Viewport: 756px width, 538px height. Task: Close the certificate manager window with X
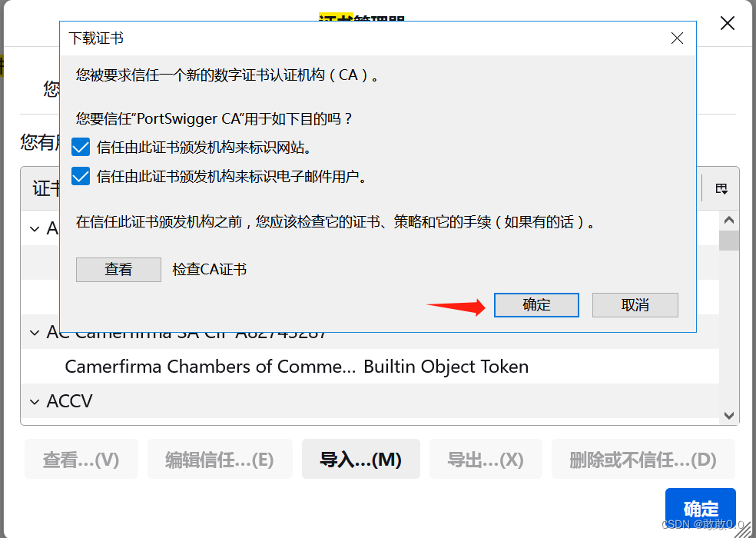coord(727,23)
